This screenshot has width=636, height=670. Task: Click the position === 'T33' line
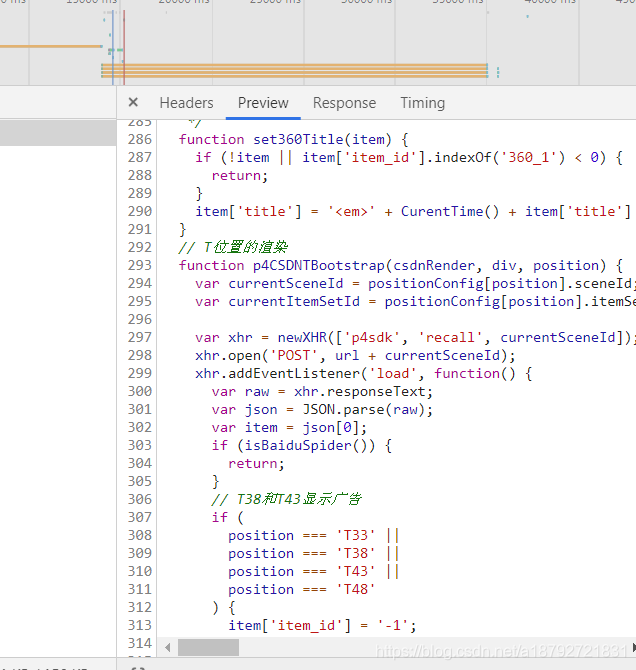tap(314, 535)
